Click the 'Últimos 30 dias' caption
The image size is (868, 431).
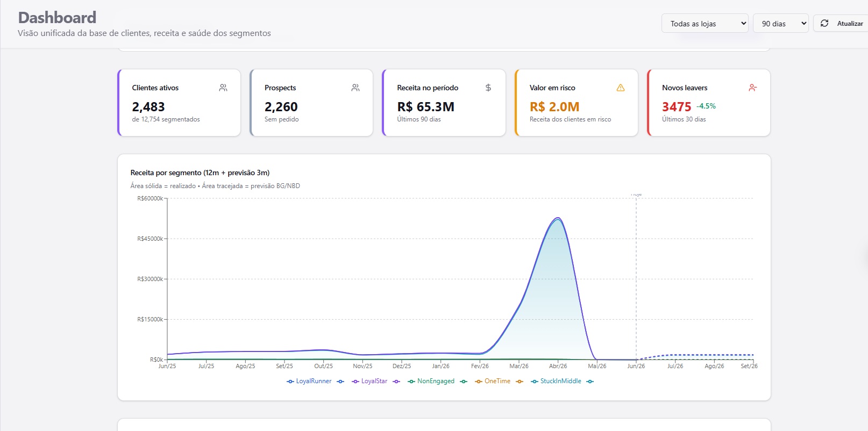point(684,119)
